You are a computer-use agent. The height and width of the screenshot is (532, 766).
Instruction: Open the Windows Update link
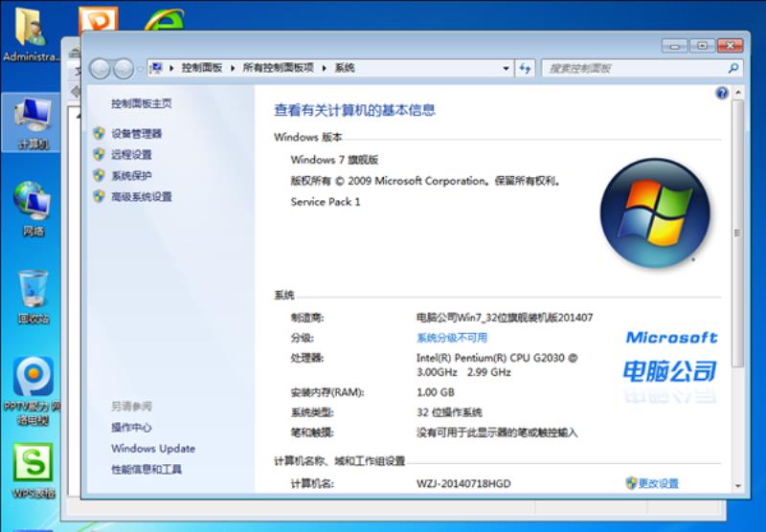[x=153, y=448]
